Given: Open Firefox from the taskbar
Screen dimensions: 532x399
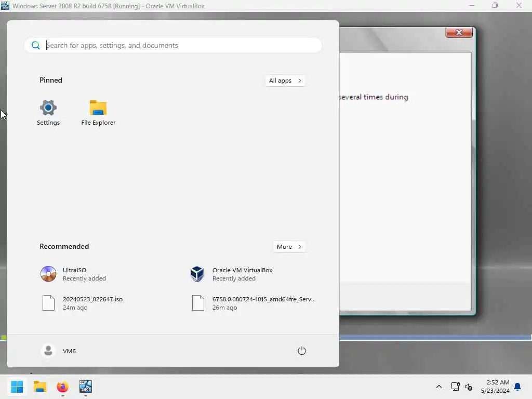Looking at the screenshot, I should pos(63,387).
